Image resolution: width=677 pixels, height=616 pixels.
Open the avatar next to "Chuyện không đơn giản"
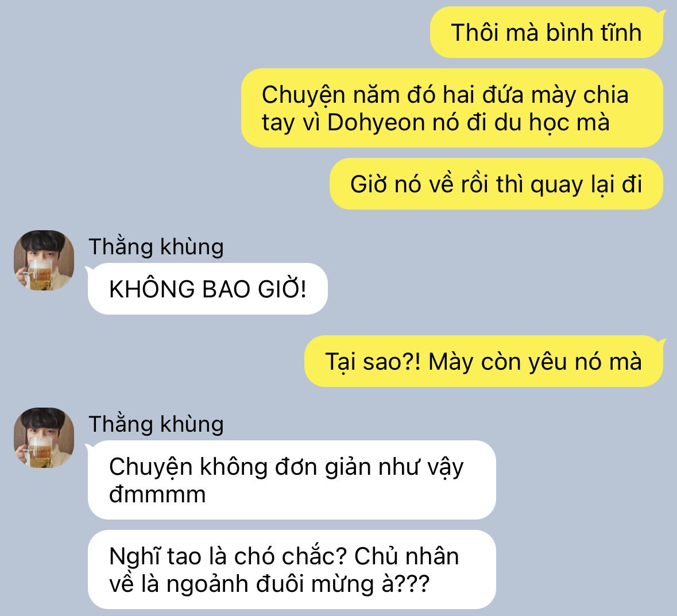click(44, 437)
